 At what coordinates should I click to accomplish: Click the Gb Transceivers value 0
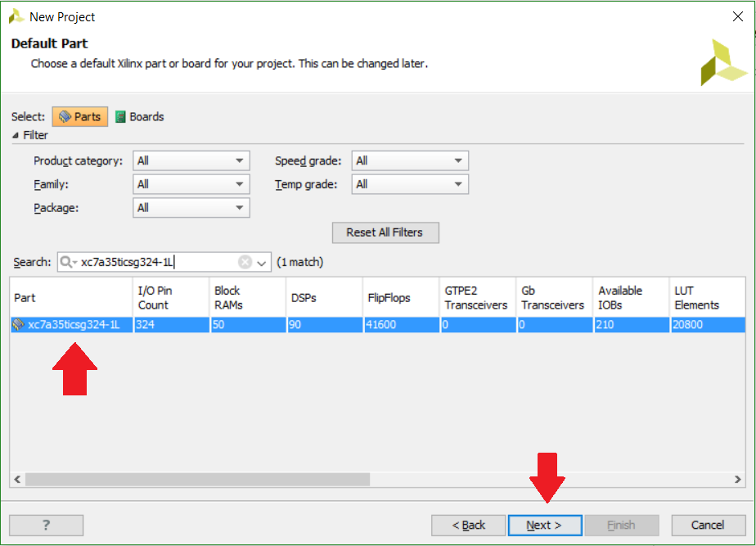point(522,325)
